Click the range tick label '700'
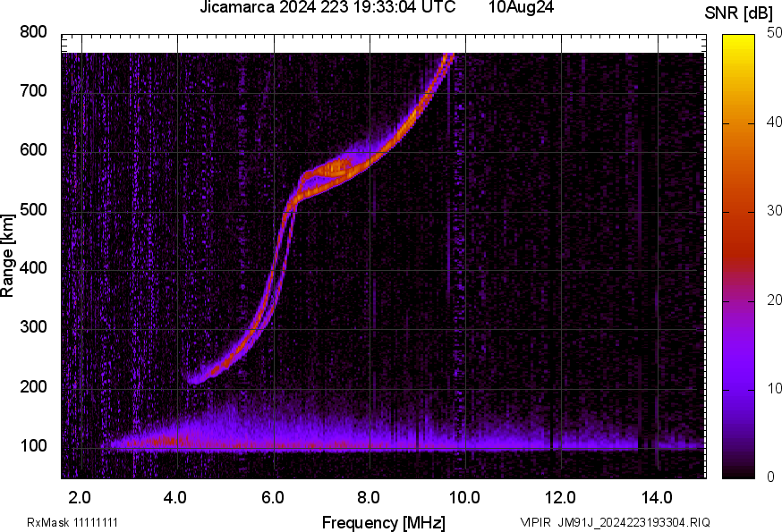 (x=33, y=90)
